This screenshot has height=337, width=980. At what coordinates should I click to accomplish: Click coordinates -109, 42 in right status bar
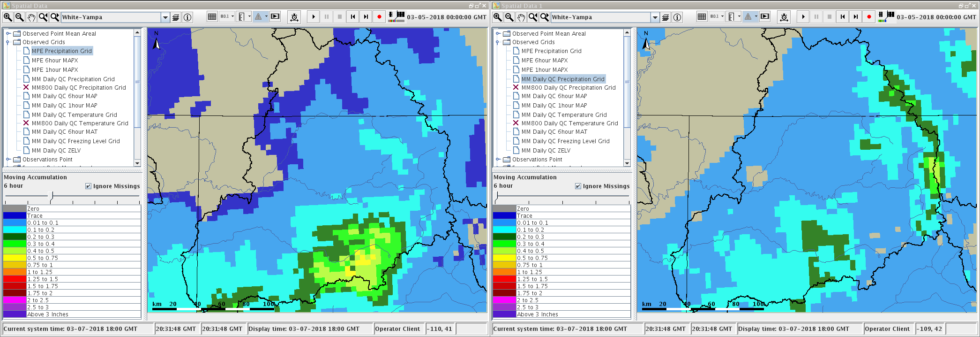(x=928, y=329)
